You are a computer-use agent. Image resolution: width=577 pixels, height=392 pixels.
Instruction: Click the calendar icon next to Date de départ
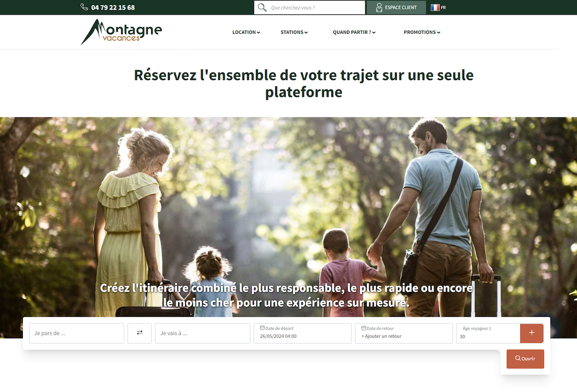coord(262,328)
